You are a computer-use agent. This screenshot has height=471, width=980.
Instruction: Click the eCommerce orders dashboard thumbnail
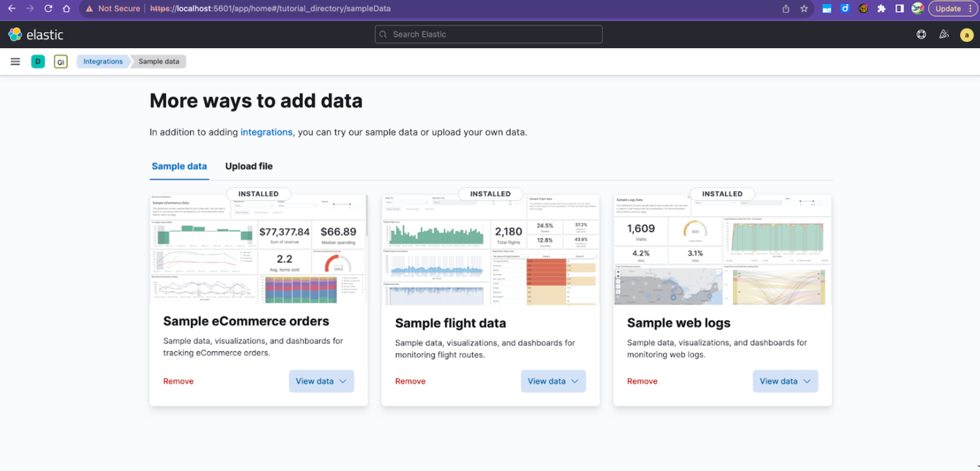[x=259, y=249]
